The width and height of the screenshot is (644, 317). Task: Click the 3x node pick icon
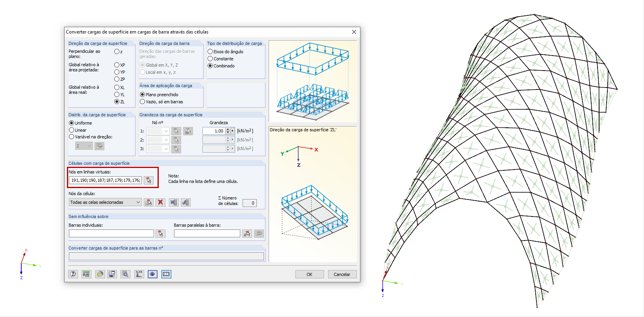pyautogui.click(x=188, y=131)
